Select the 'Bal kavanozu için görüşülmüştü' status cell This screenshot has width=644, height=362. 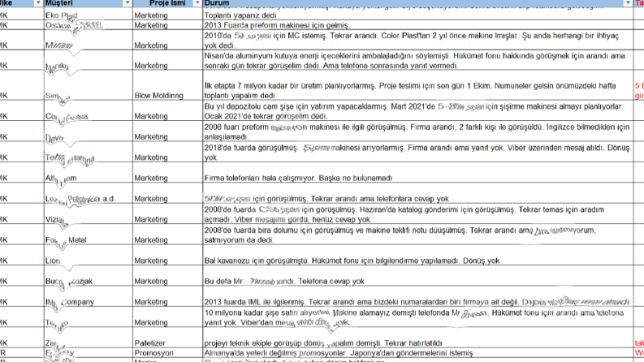[418, 255]
